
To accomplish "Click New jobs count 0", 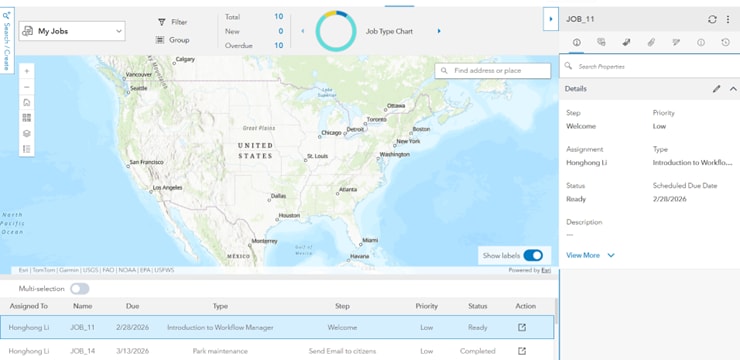I will [281, 31].
